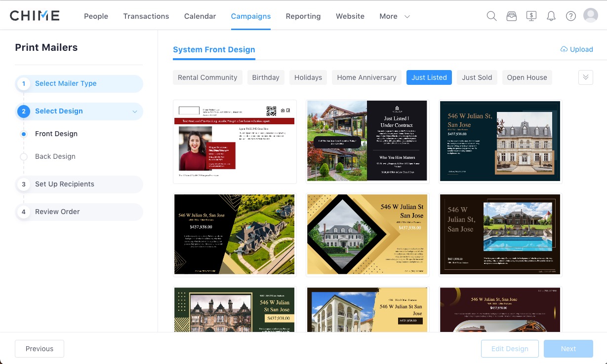Open the dollar billing icon
Screen dimensions: 607x364
pos(531,16)
